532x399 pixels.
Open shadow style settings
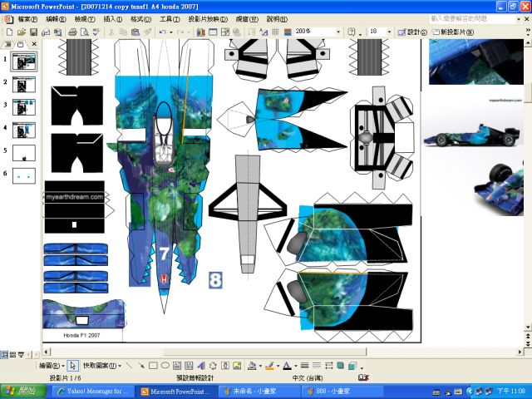(340, 366)
